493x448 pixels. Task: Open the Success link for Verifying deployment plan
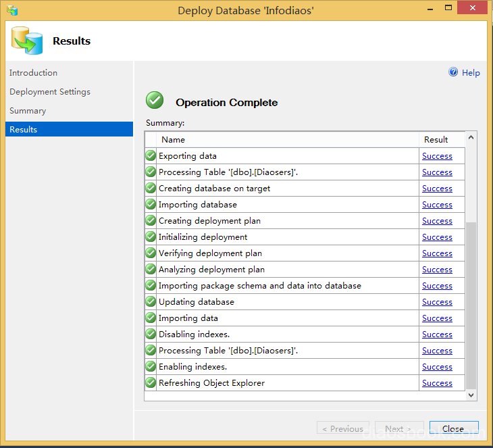coord(437,253)
